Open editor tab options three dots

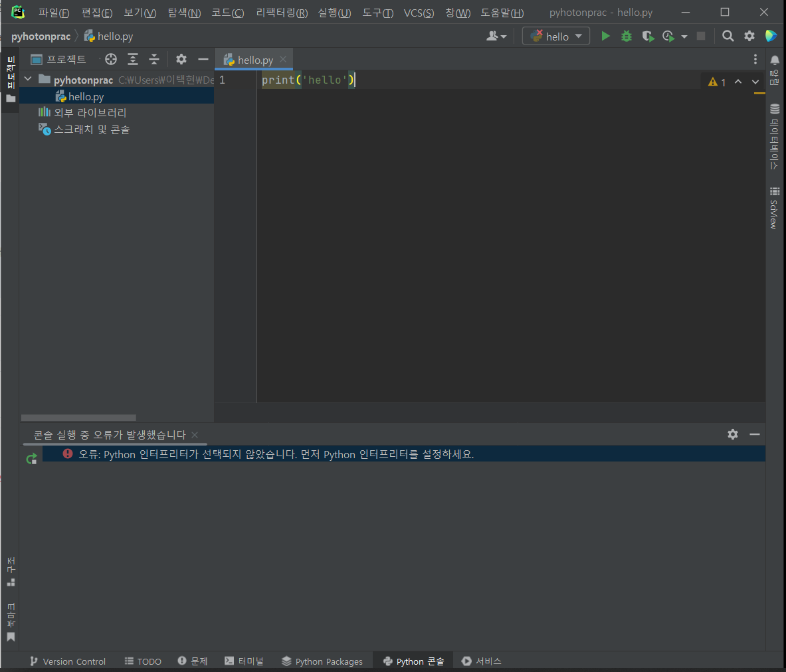(x=755, y=60)
